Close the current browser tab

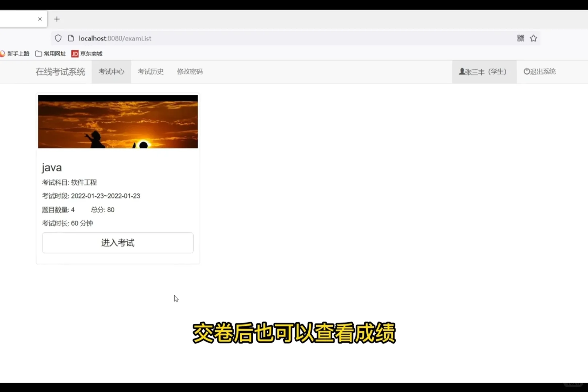point(40,19)
